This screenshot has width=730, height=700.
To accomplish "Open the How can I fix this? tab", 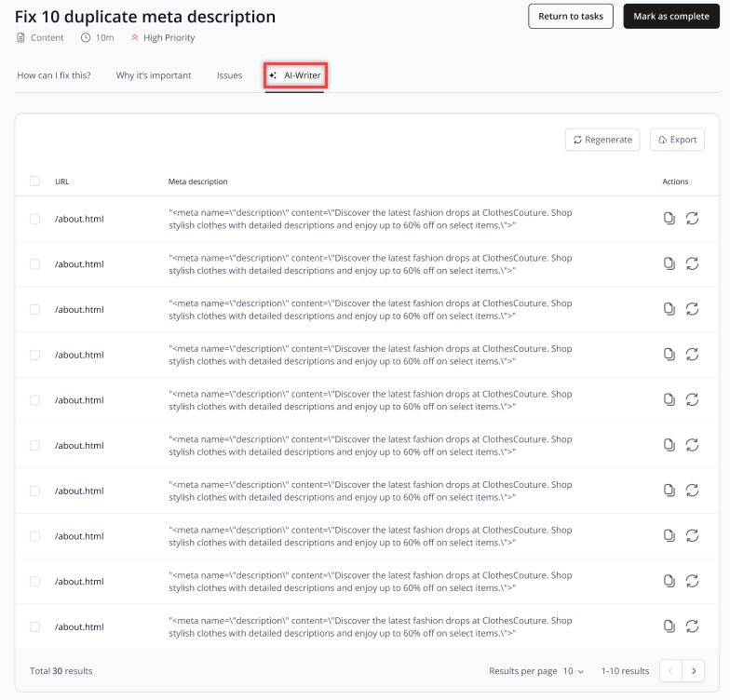I will click(54, 75).
